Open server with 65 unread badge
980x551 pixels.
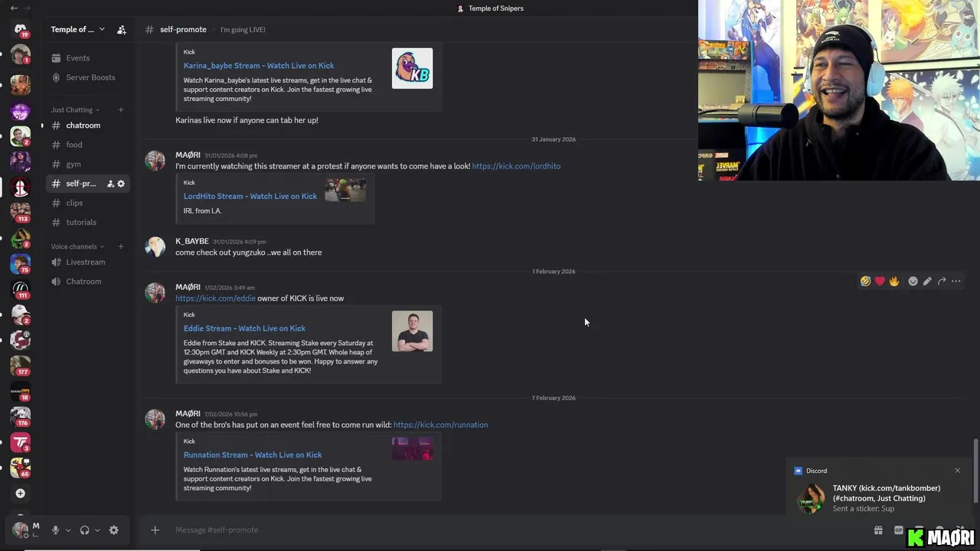coord(21,468)
